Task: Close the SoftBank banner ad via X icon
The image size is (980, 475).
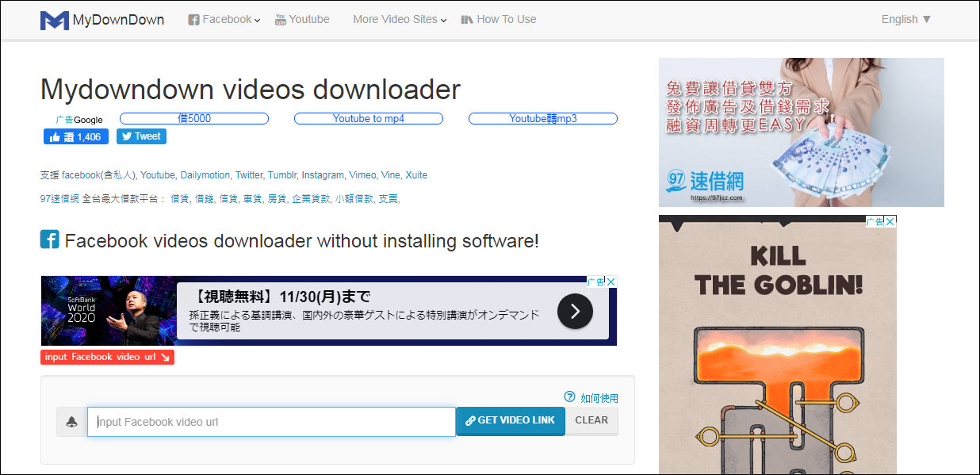Action: [x=611, y=282]
